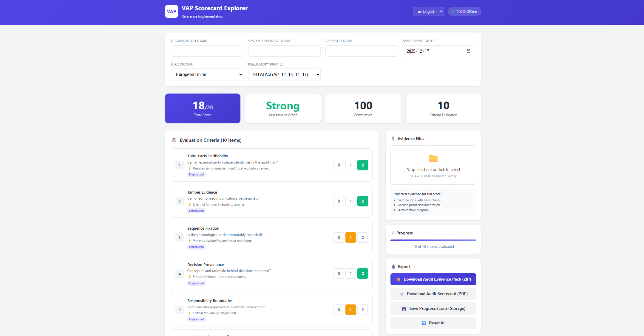
Task: Click the paperclip Evidence Files icon
Action: coord(393,139)
